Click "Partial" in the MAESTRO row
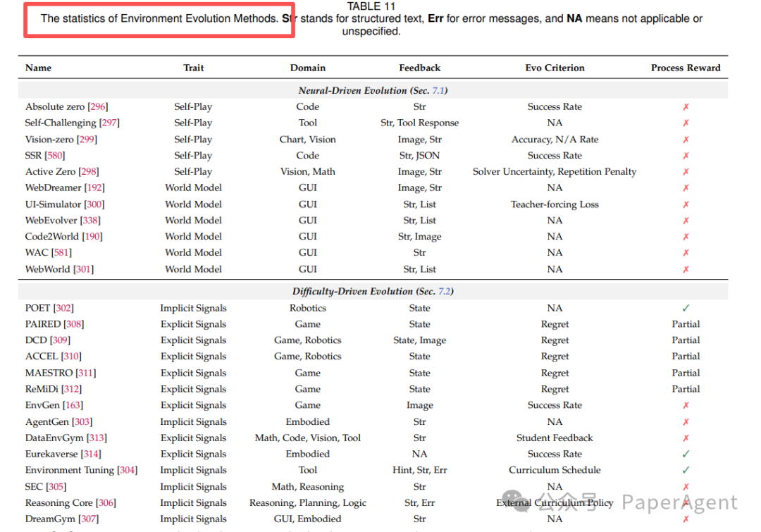Viewport: 761px width, 532px height. [x=686, y=373]
